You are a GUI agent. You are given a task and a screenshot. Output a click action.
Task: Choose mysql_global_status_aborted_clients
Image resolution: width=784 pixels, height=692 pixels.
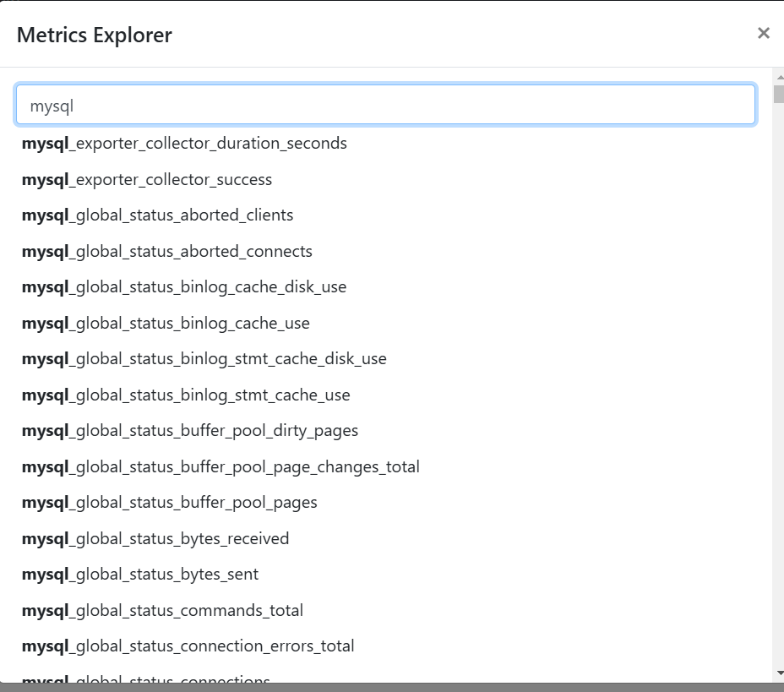157,215
